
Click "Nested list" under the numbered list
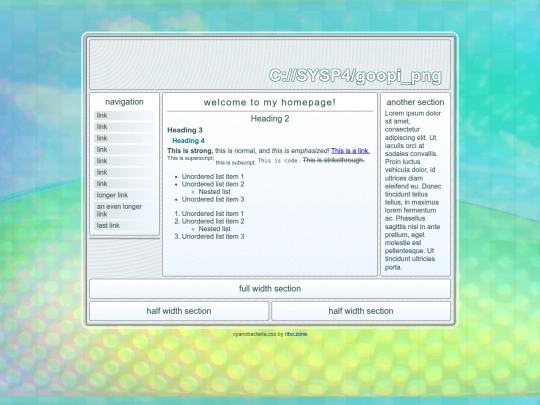pos(215,229)
